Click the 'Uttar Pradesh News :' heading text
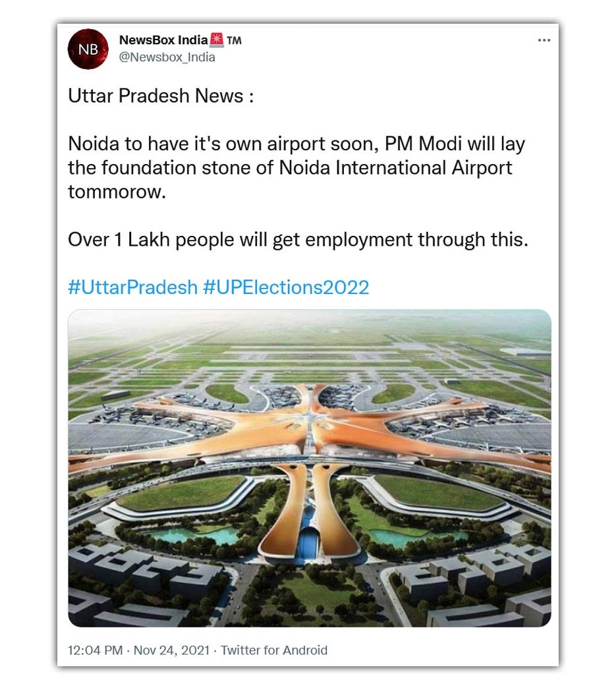The height and width of the screenshot is (690, 616). 161,96
